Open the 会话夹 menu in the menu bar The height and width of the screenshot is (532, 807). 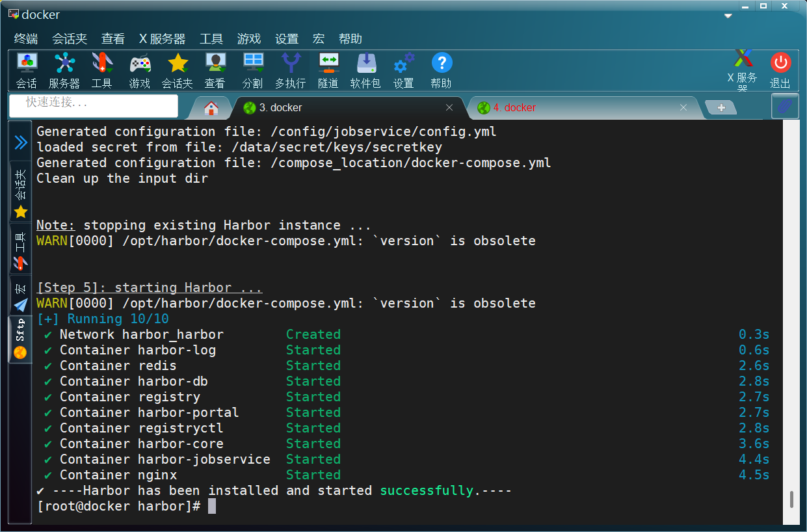click(x=70, y=39)
